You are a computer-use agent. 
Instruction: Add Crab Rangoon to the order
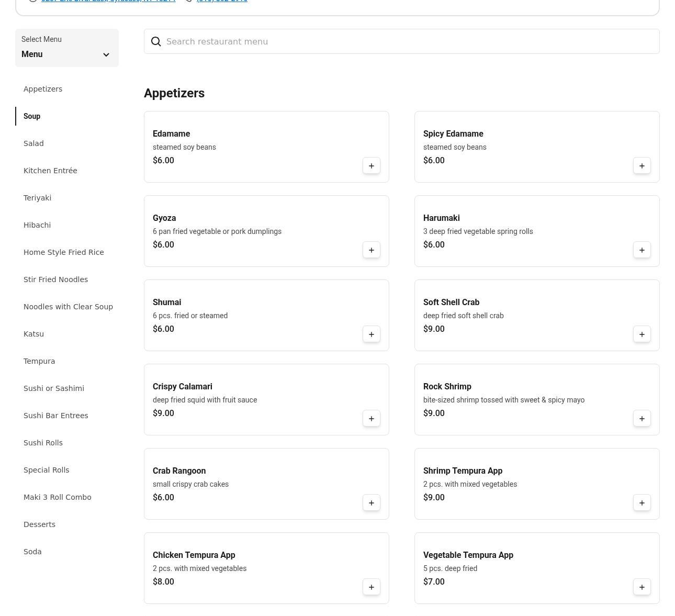click(371, 503)
